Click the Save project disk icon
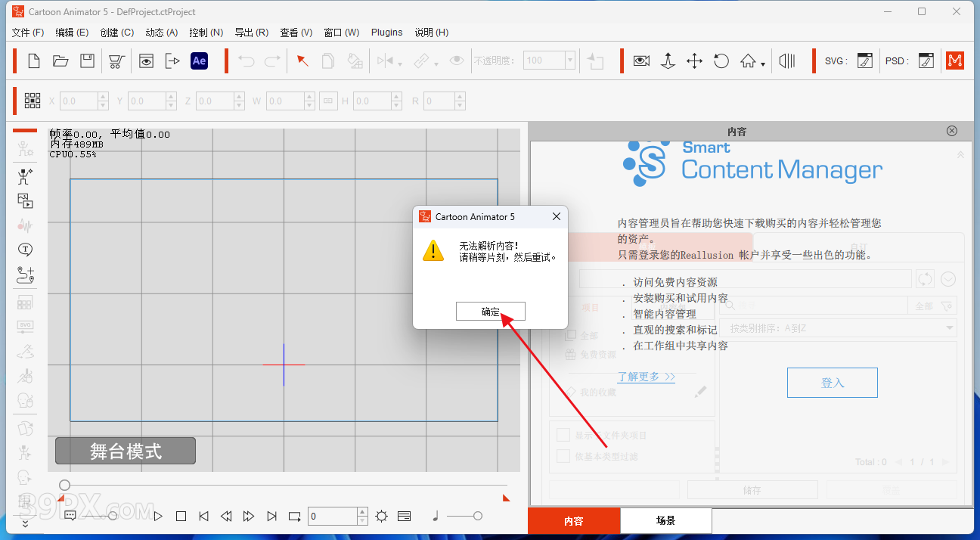 tap(88, 61)
